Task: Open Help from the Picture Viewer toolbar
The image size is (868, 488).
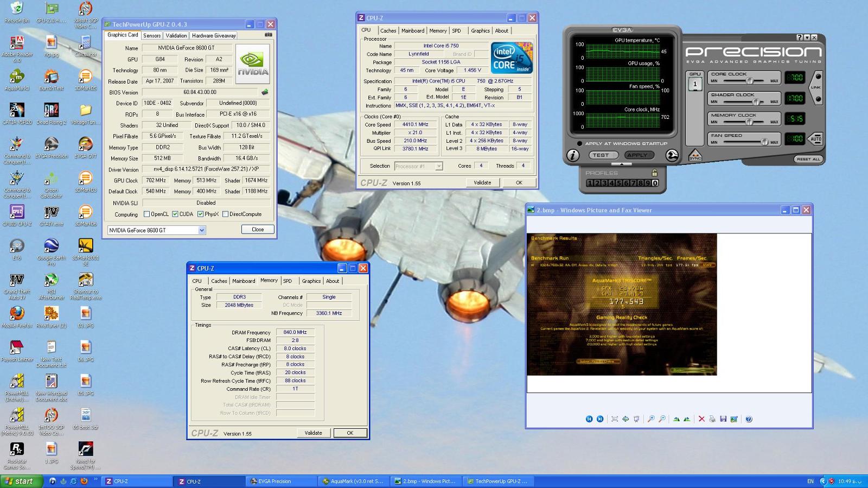Action: 749,419
